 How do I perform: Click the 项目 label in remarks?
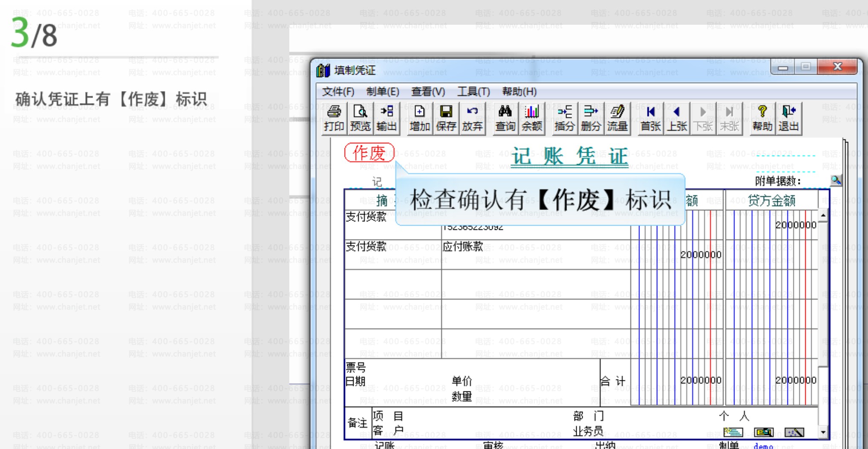click(388, 416)
